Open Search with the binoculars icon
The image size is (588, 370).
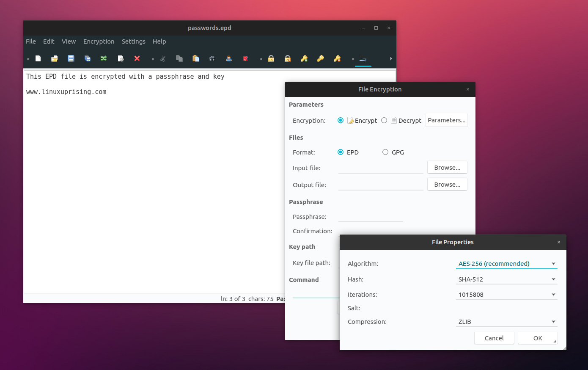click(x=212, y=58)
